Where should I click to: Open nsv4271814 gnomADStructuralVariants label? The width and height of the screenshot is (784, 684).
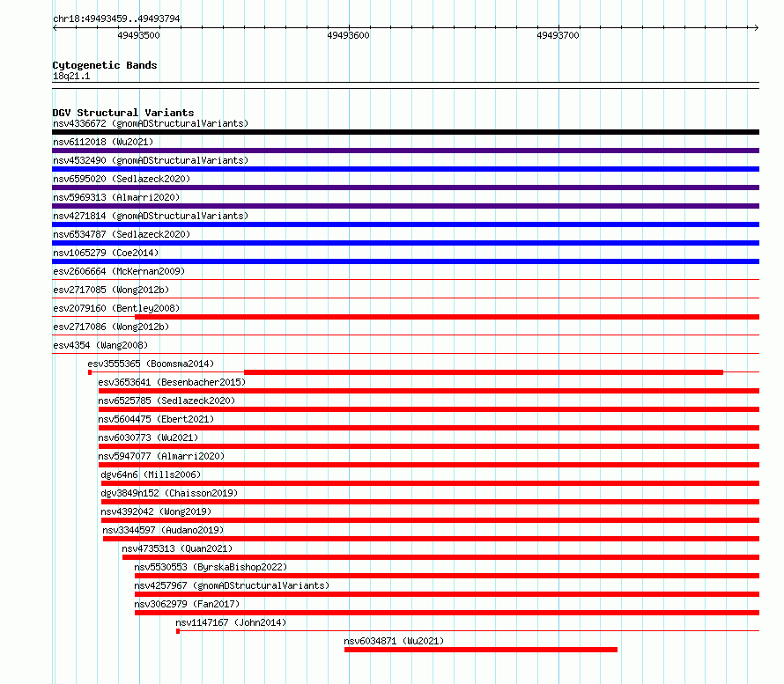coord(151,216)
